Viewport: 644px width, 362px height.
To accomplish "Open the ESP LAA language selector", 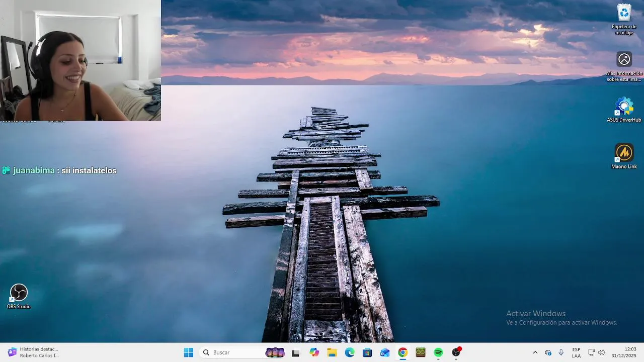I will click(576, 352).
